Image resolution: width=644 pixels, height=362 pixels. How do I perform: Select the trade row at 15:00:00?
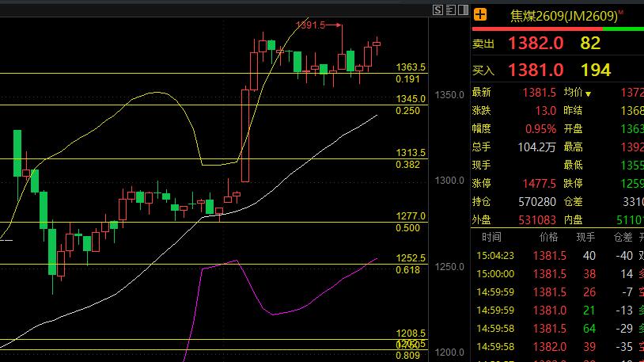coord(558,273)
